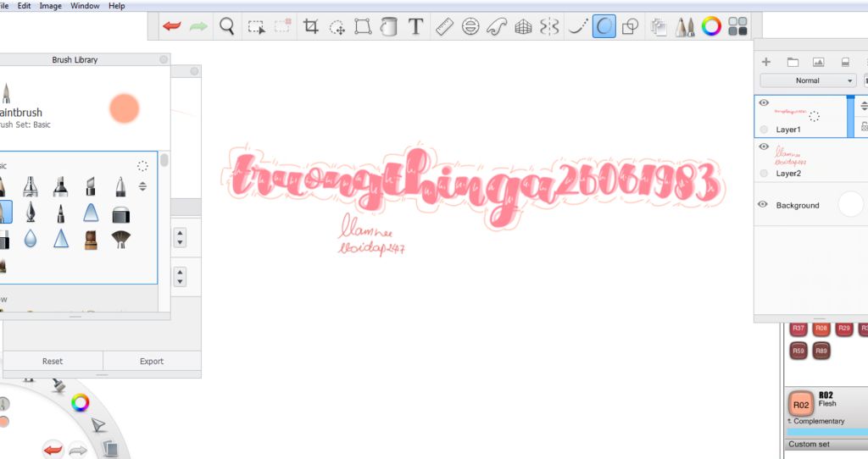The width and height of the screenshot is (868, 459).
Task: Open the Color Editor wheel in toolbar
Action: click(711, 26)
